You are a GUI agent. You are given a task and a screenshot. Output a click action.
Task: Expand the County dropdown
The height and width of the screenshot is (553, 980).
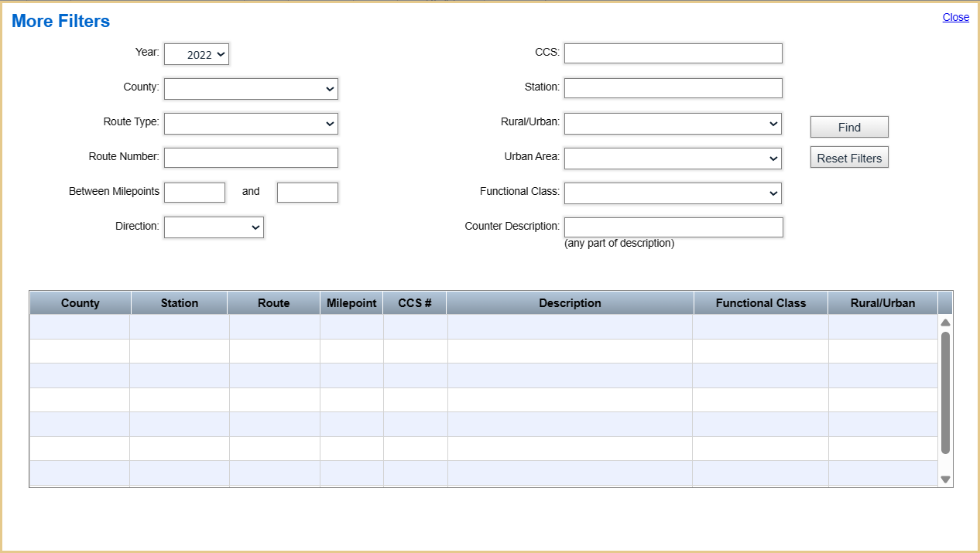pyautogui.click(x=250, y=88)
